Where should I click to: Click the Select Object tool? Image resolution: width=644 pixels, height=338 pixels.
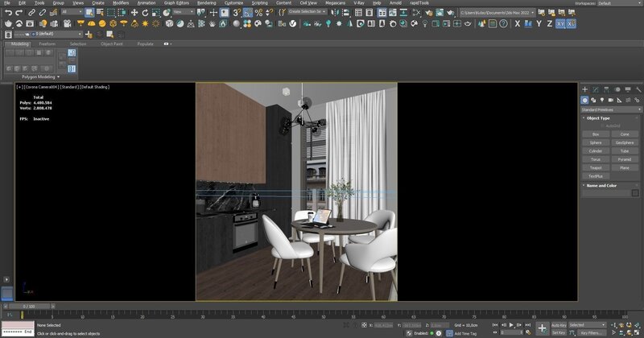88,13
